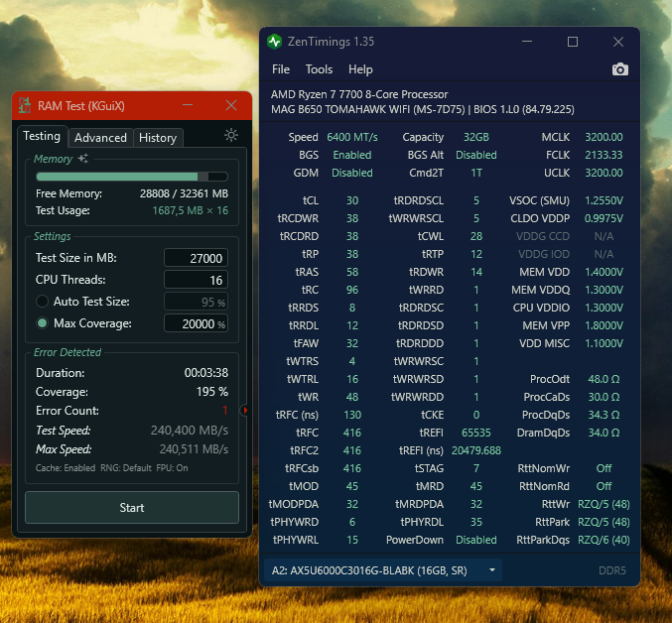Click the tREFI value 65535
Viewport: 672px width, 623px height.
[476, 433]
